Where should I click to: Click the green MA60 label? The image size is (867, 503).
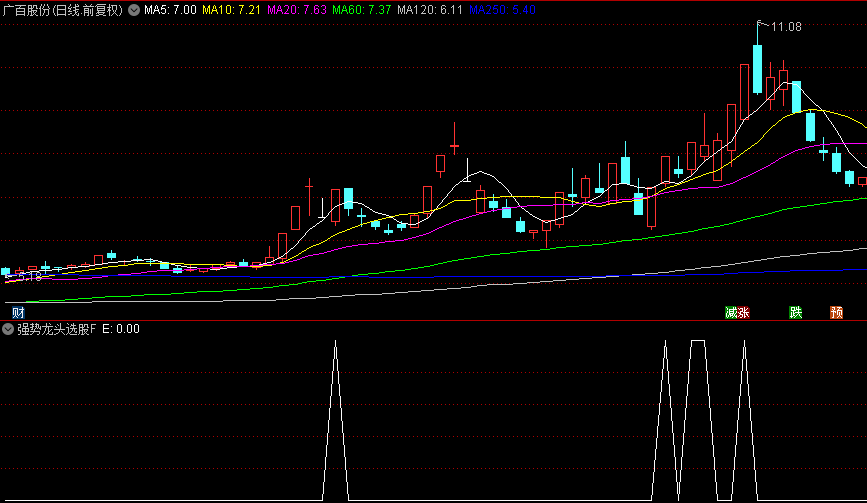click(x=362, y=10)
